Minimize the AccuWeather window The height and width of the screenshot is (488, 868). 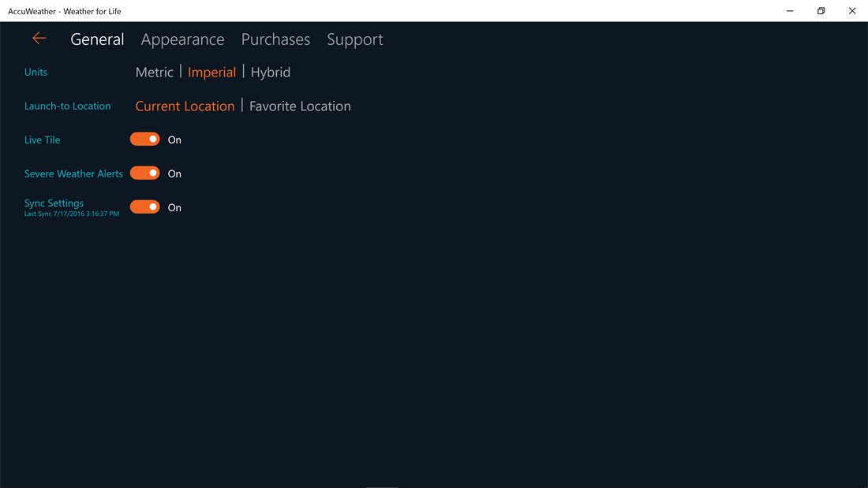[790, 11]
